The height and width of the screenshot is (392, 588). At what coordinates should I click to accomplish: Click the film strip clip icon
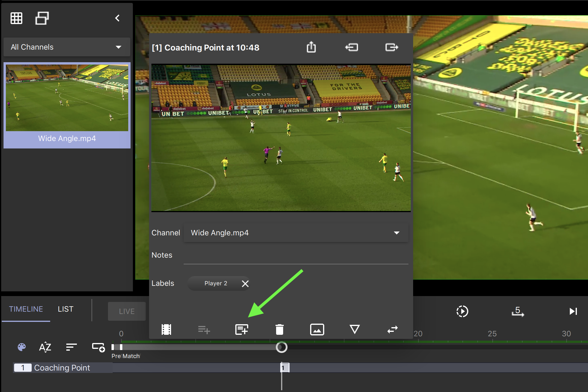[x=166, y=330]
